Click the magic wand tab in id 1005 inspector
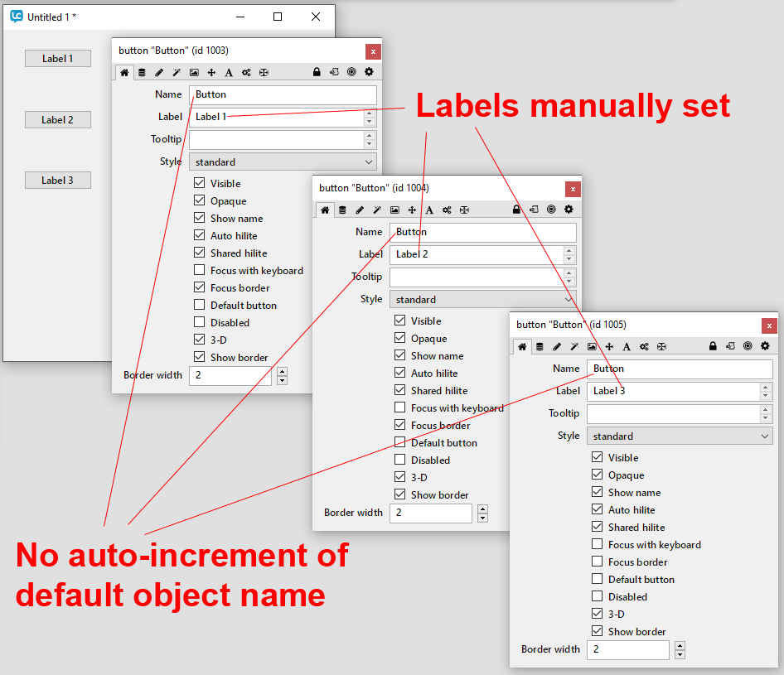Viewport: 784px width, 675px height. coord(574,346)
